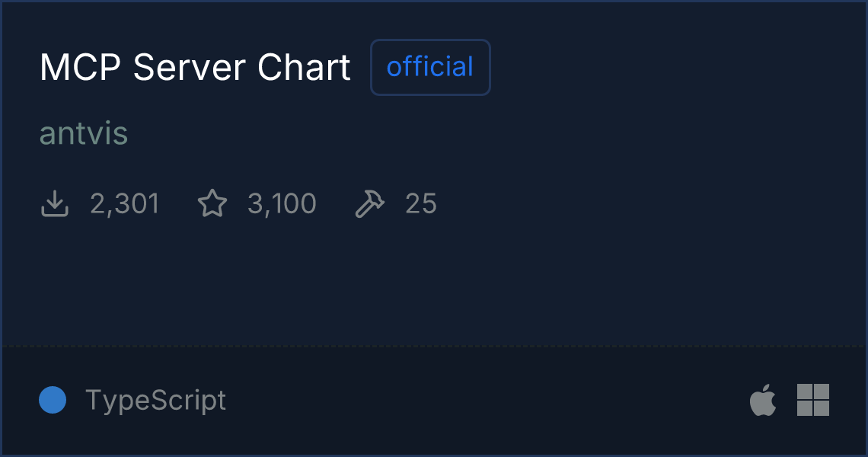Click the TypeScript language label
The width and height of the screenshot is (868, 457).
(x=155, y=400)
